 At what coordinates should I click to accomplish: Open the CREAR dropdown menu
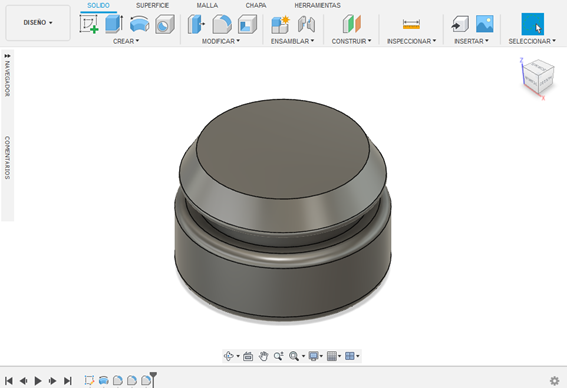pyautogui.click(x=126, y=41)
